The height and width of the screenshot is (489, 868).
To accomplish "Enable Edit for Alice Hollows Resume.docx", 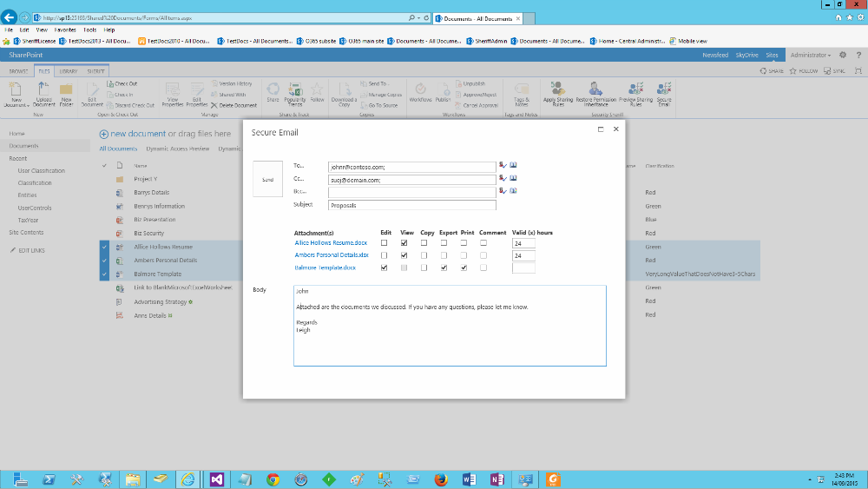I will coord(385,242).
